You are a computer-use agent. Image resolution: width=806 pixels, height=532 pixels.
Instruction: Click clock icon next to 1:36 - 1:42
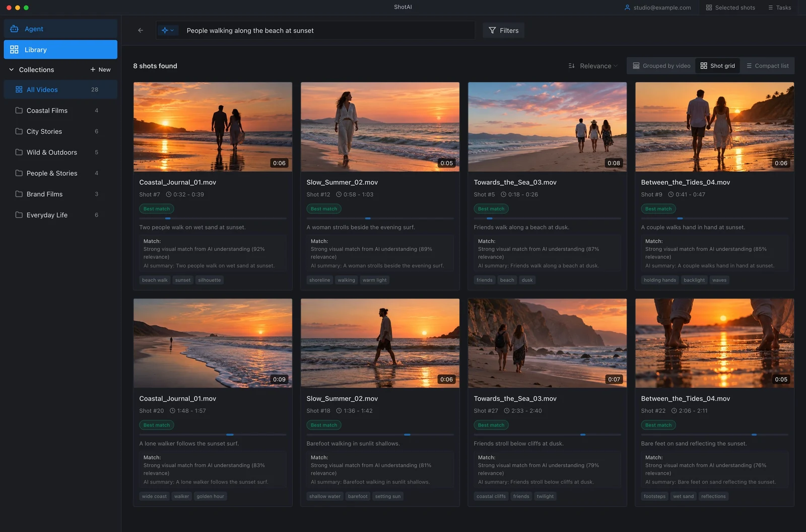pos(339,411)
